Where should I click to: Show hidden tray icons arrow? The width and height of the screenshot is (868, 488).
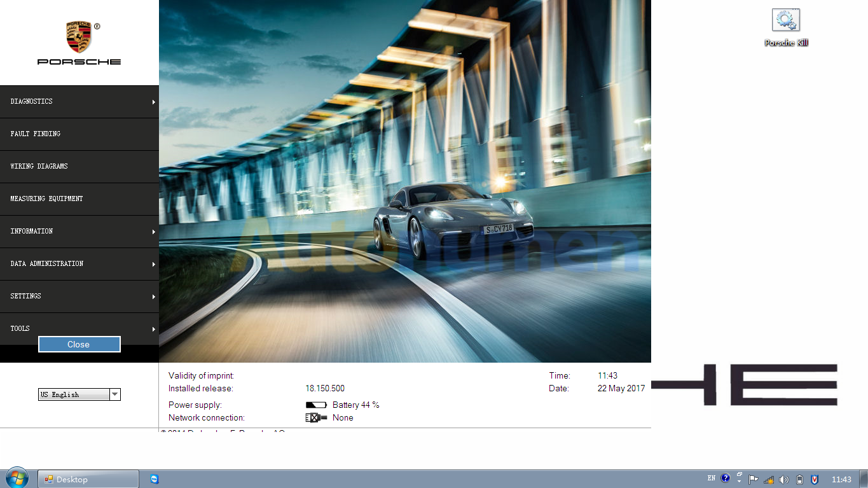740,482
